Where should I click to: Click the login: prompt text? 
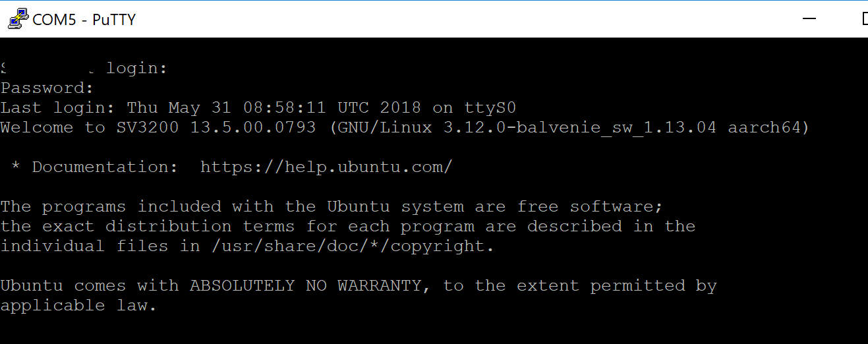coord(137,68)
